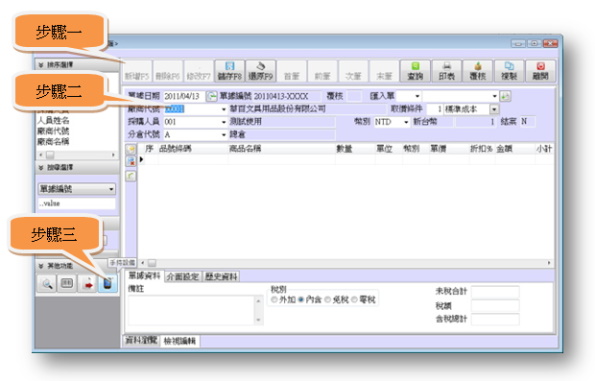
Task: Click the red arrow export icon
Action: (87, 283)
